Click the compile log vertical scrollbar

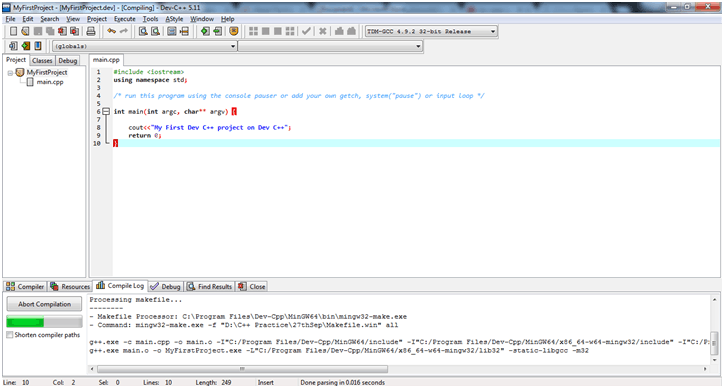pyautogui.click(x=714, y=342)
